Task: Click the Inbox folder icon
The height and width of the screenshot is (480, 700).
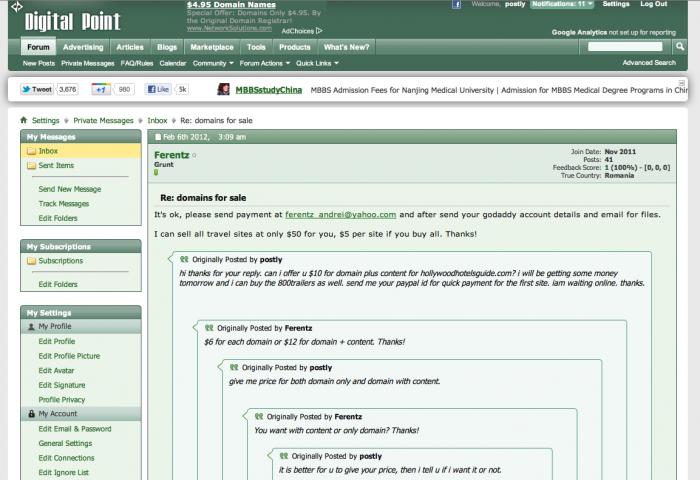Action: click(31, 151)
